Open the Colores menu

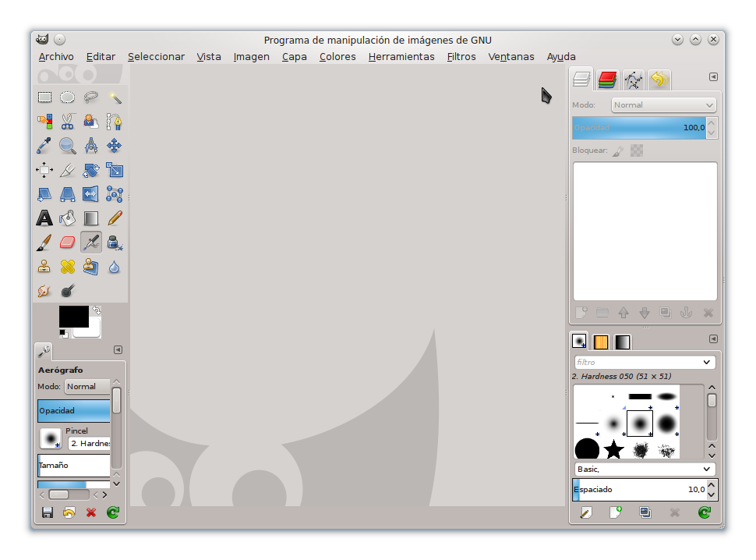(337, 57)
